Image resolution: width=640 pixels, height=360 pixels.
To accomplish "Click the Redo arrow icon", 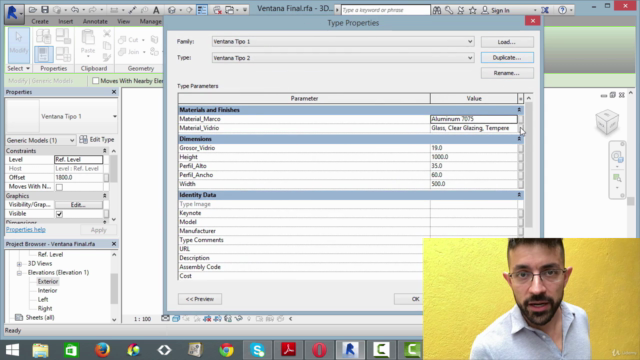I will click(93, 10).
